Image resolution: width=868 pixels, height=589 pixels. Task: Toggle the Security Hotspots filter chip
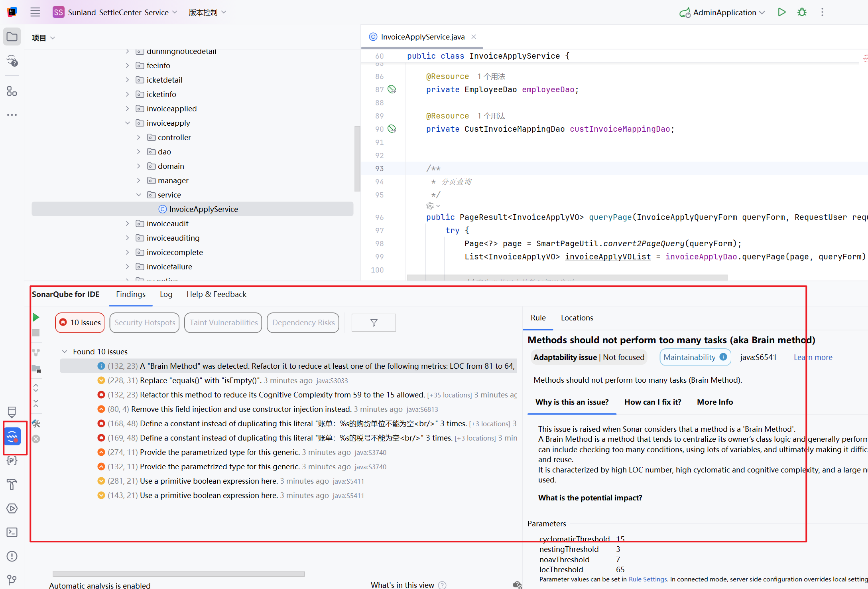pyautogui.click(x=145, y=322)
